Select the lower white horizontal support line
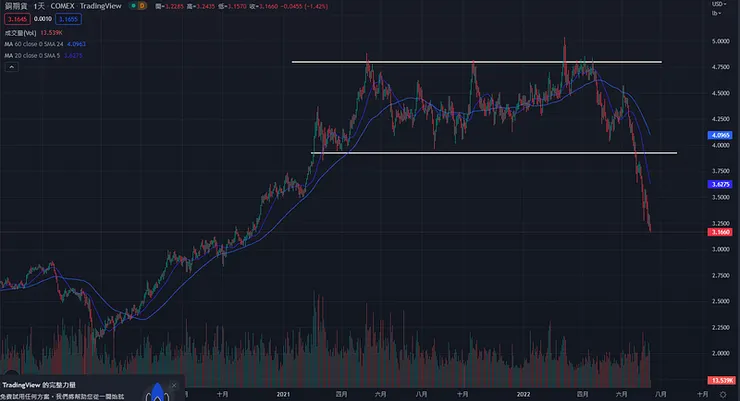This screenshot has height=401, width=740. (x=494, y=153)
